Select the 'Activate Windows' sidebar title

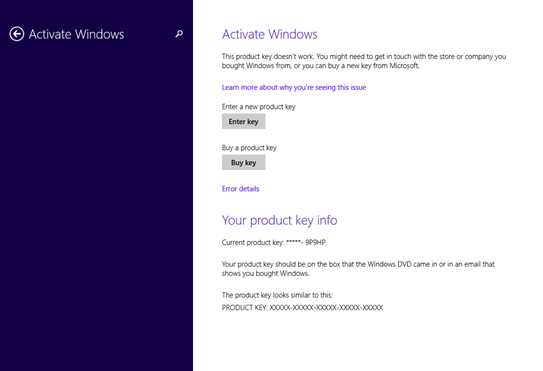pos(77,34)
